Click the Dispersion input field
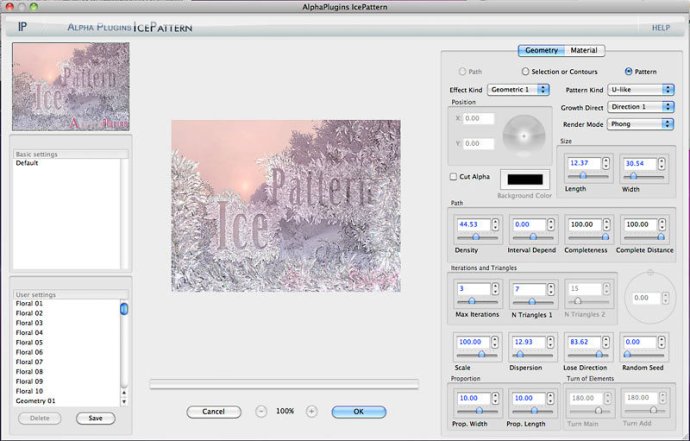 [x=528, y=342]
